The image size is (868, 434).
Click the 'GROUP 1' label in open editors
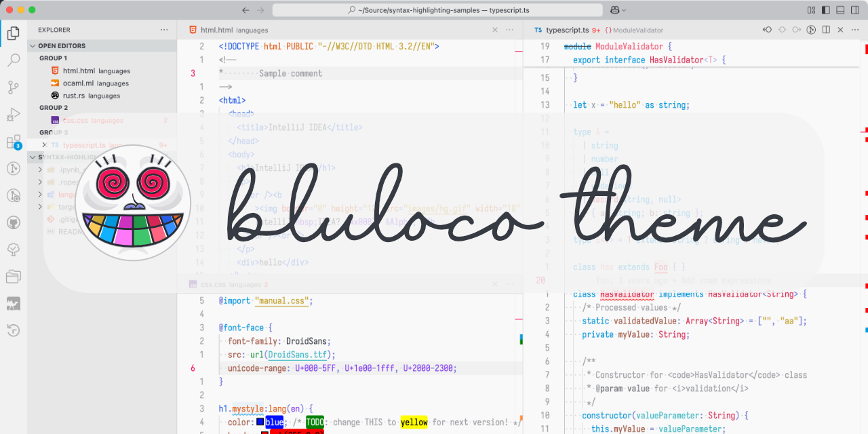point(54,58)
